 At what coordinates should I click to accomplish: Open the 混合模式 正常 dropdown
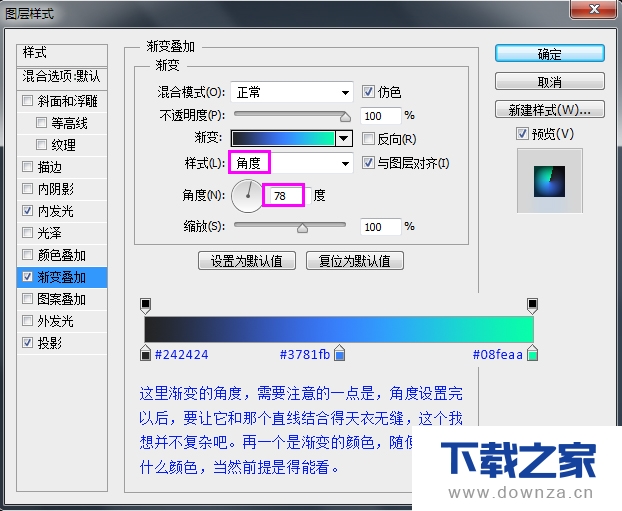click(292, 92)
